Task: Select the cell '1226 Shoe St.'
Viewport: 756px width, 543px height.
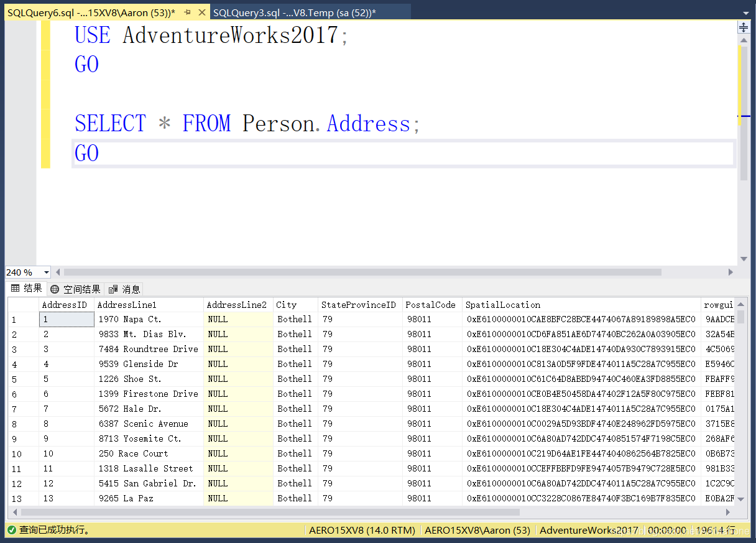Action: pos(149,379)
